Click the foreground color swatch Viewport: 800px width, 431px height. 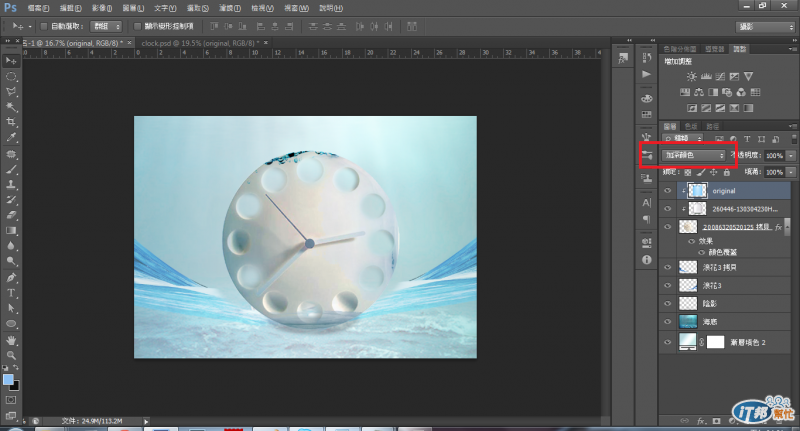[9, 380]
